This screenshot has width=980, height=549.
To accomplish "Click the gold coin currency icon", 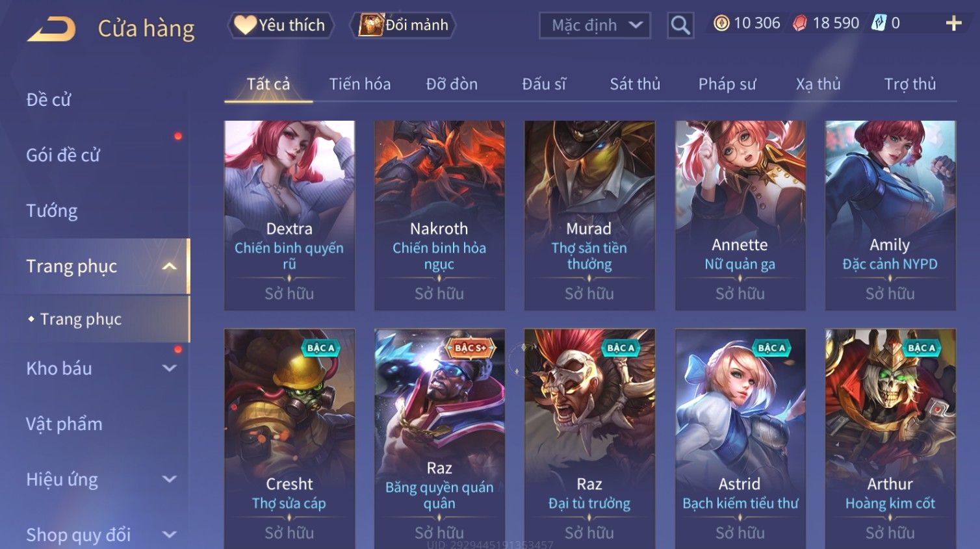I will pos(721,23).
